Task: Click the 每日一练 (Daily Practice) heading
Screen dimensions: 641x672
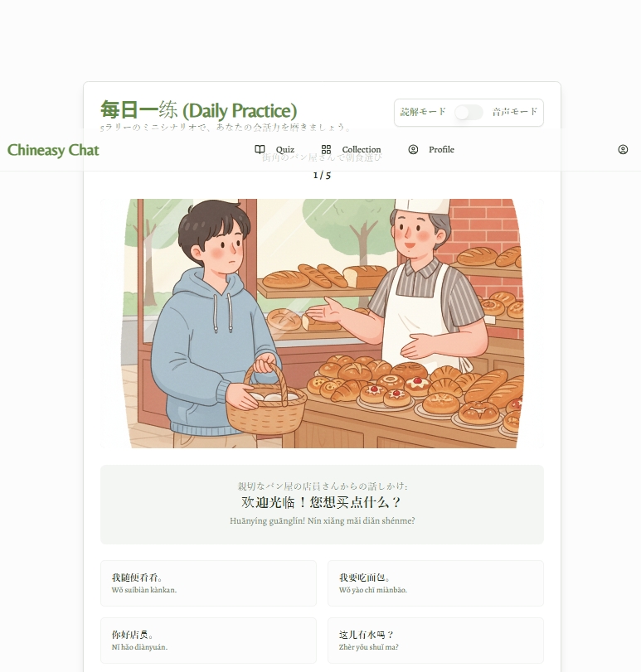Action: pyautogui.click(x=198, y=110)
